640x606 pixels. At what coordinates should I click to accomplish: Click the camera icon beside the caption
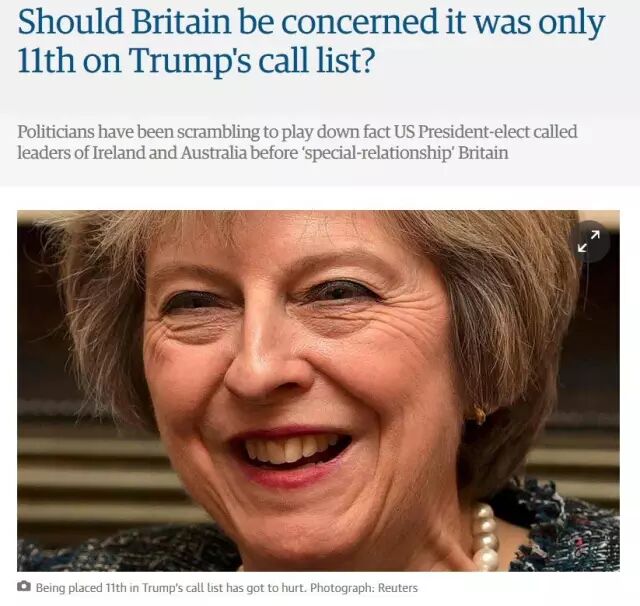coord(24,586)
